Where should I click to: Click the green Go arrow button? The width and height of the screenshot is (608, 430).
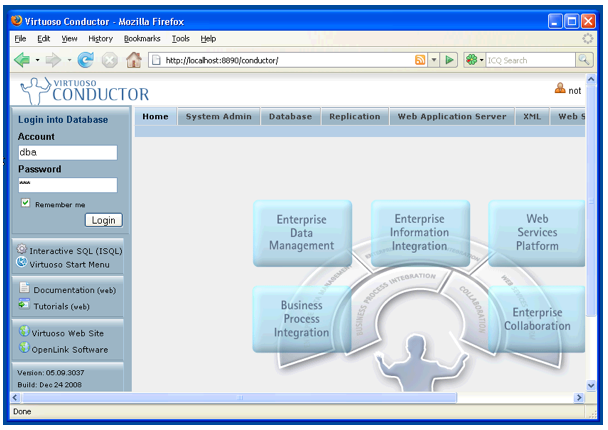coord(450,60)
